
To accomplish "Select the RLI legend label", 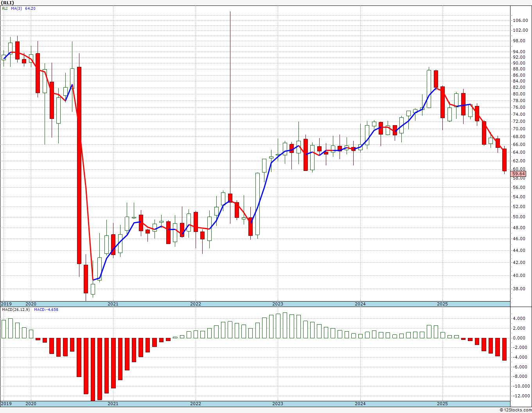I will (x=5, y=8).
